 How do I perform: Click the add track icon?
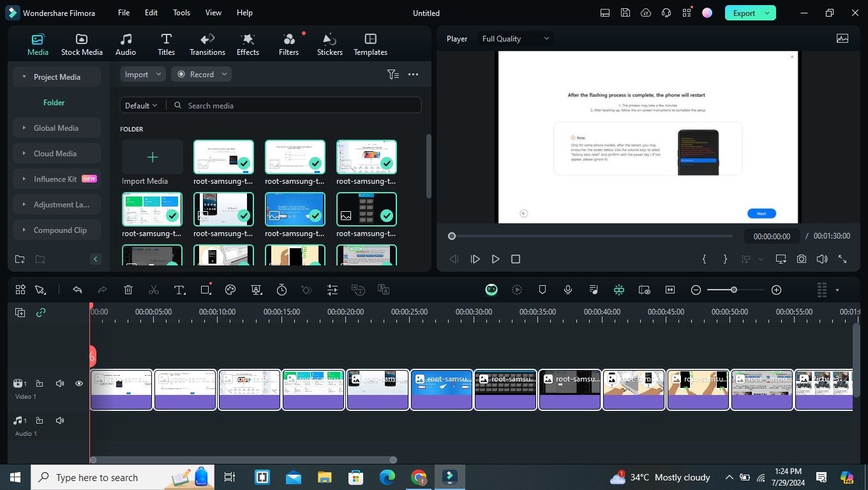click(x=20, y=313)
